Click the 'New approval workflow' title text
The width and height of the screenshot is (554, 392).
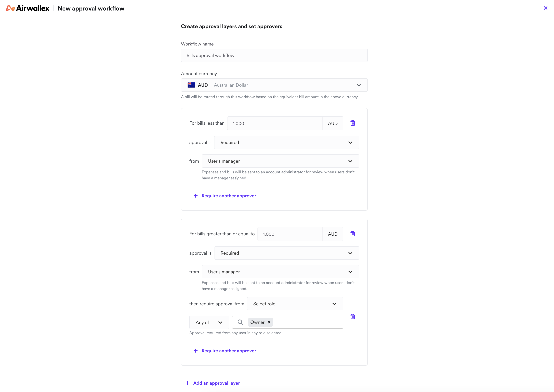click(91, 8)
